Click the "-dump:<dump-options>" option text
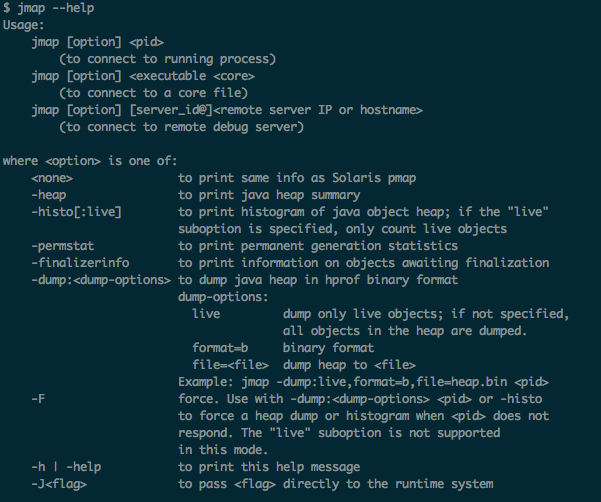This screenshot has height=502, width=601. tap(100, 280)
